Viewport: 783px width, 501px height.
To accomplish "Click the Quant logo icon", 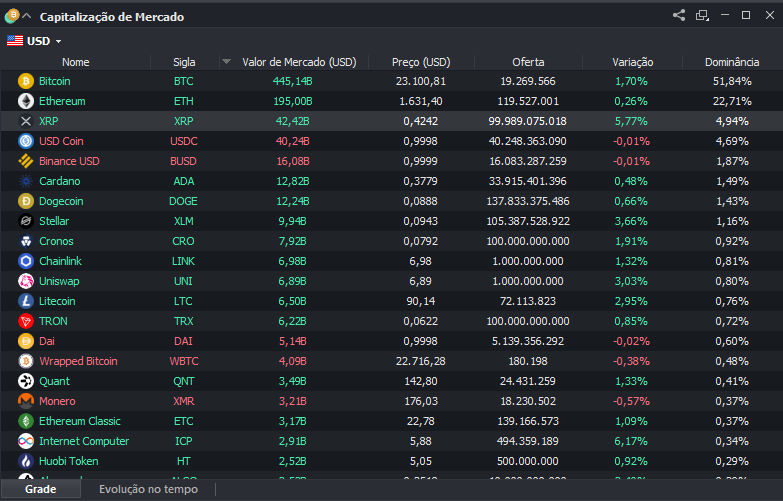I will click(x=26, y=381).
